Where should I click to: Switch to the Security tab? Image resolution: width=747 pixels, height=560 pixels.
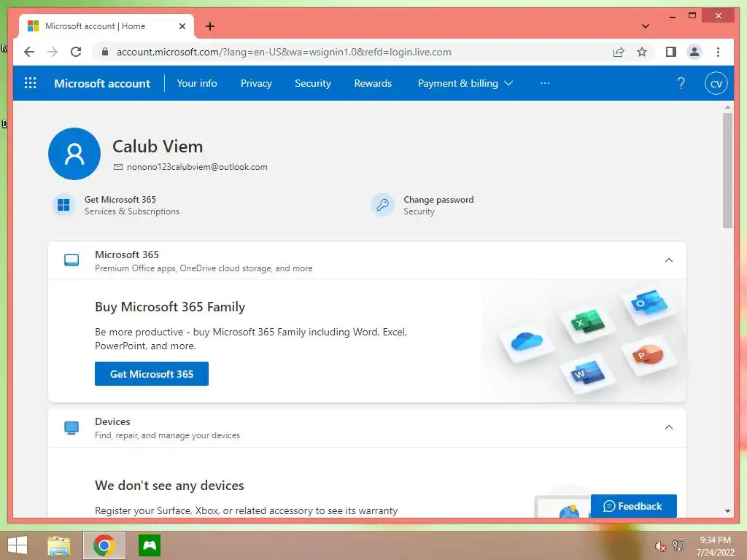(312, 83)
